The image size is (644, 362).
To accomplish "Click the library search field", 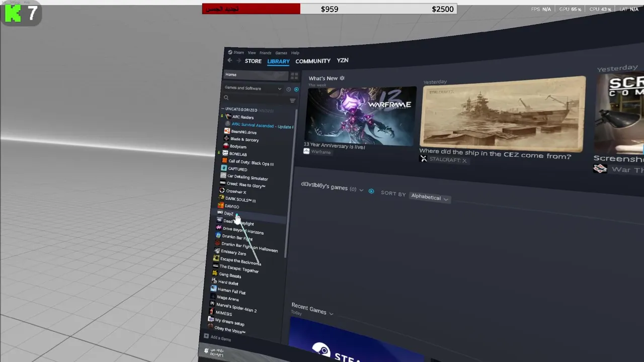I will [x=255, y=98].
